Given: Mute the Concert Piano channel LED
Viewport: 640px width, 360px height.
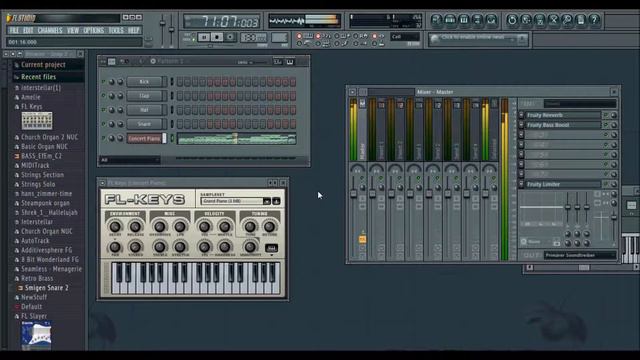Looking at the screenshot, I should 103,138.
